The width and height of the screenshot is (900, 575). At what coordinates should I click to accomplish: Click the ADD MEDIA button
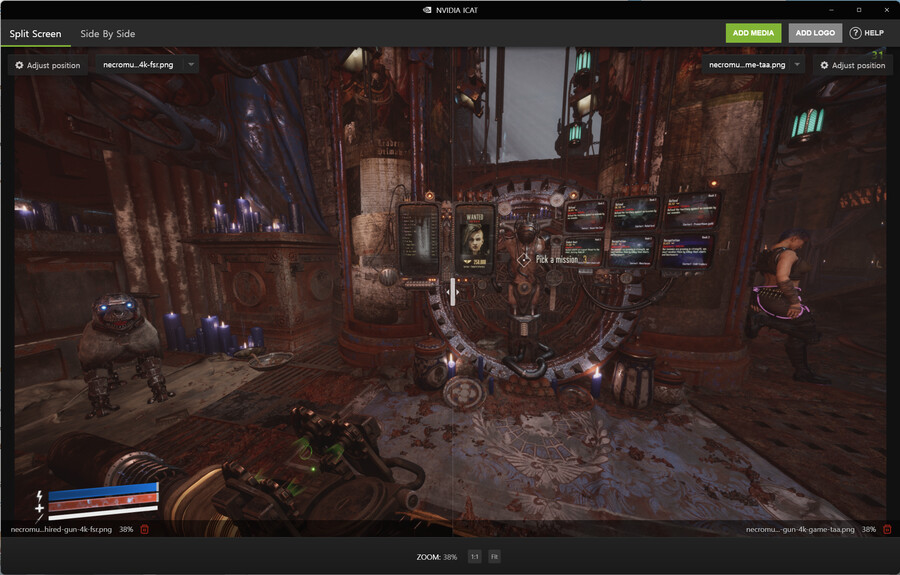coord(753,33)
